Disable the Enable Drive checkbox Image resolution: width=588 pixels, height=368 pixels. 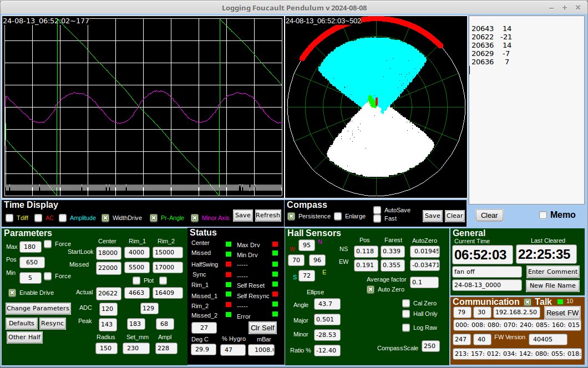pos(12,292)
